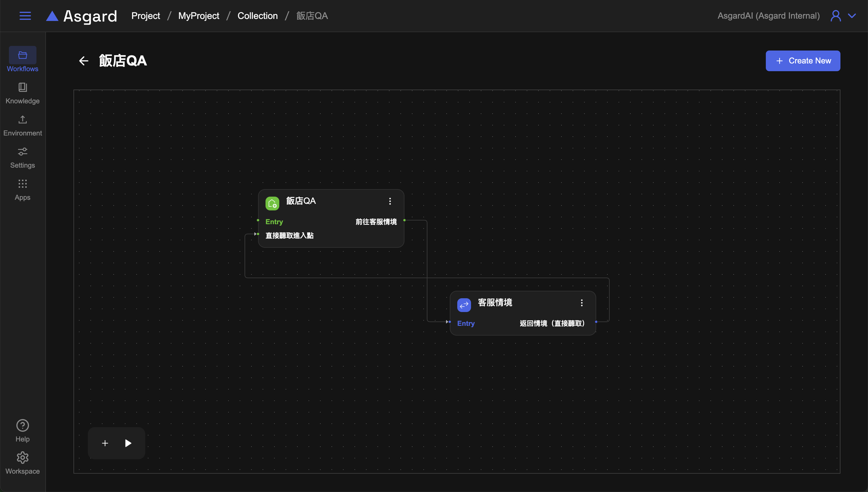
Task: Go to Project breadcrumb
Action: 146,16
